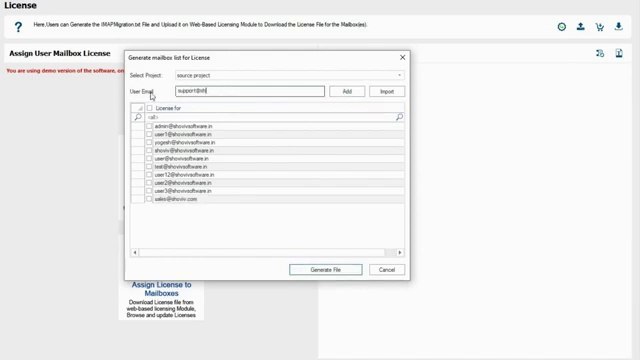
Task: Click the Add button
Action: click(x=347, y=91)
